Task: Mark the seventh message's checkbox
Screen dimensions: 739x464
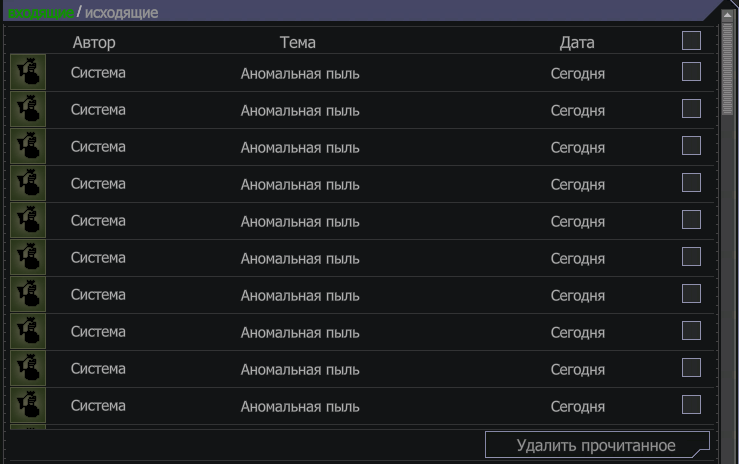Action: click(691, 294)
